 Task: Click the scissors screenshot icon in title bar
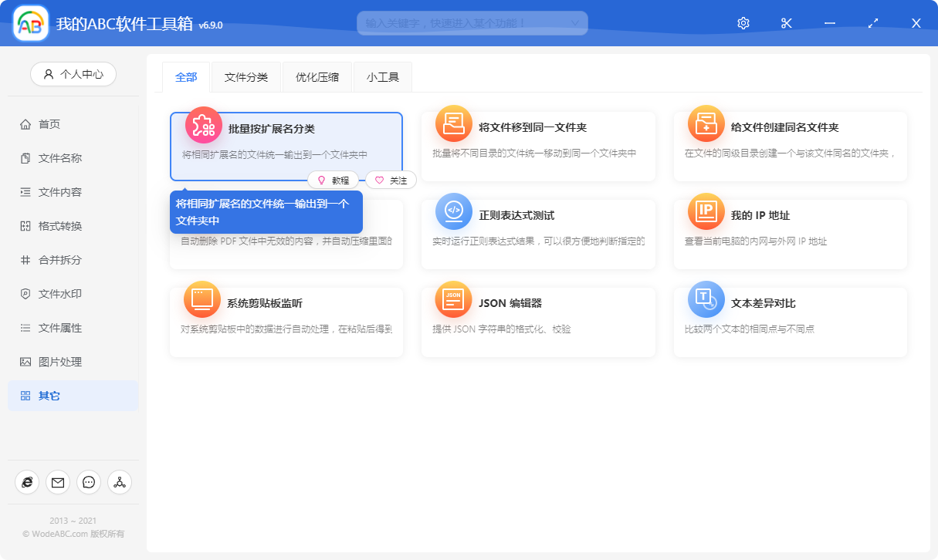pos(786,22)
